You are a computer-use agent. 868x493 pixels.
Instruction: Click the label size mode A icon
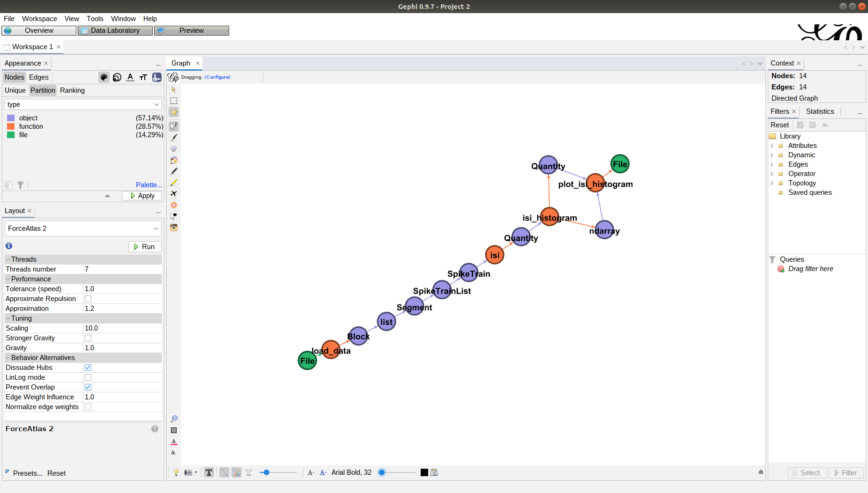click(311, 472)
